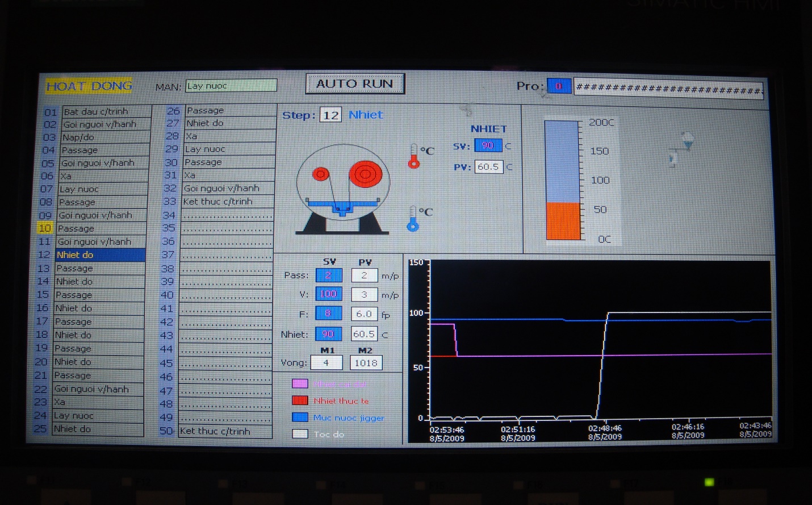
Task: Select step 29 Lay nuoc
Action: tap(229, 149)
